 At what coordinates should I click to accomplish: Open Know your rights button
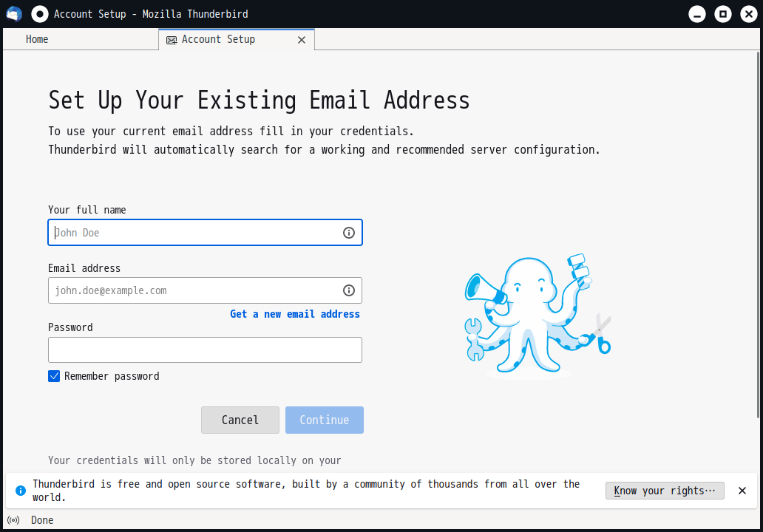(x=665, y=491)
